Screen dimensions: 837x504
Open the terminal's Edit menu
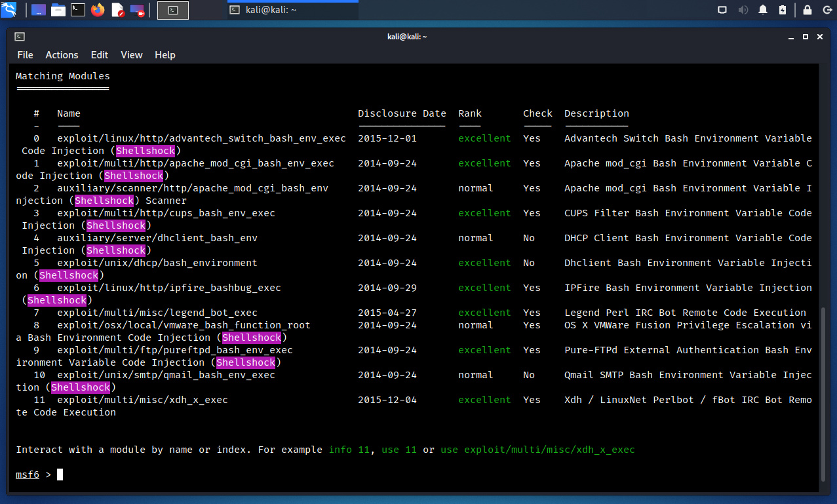(x=100, y=55)
